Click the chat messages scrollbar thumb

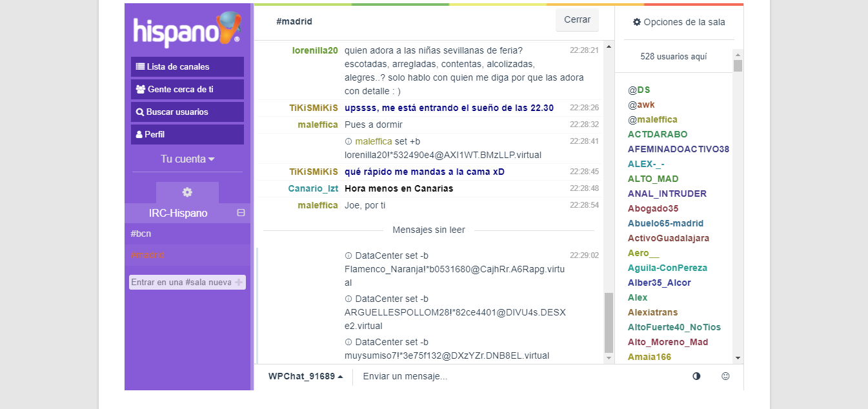(x=609, y=323)
